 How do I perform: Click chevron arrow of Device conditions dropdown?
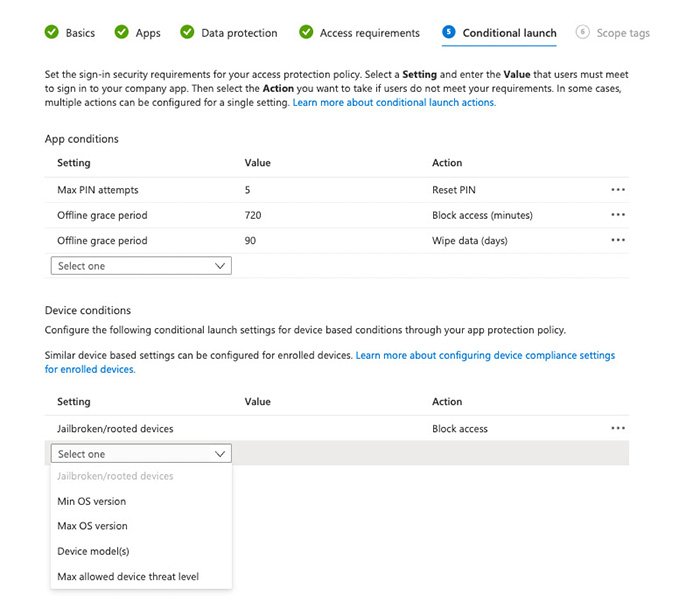(x=220, y=454)
